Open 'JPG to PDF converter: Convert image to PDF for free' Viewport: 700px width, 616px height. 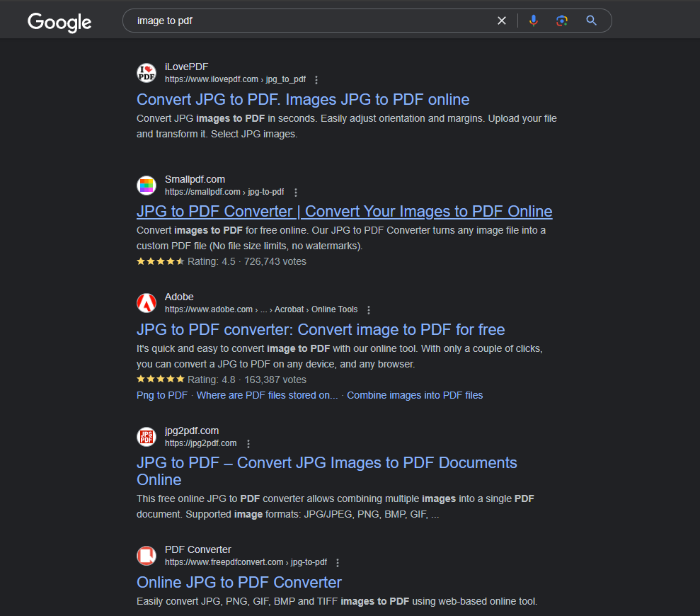[x=321, y=330]
